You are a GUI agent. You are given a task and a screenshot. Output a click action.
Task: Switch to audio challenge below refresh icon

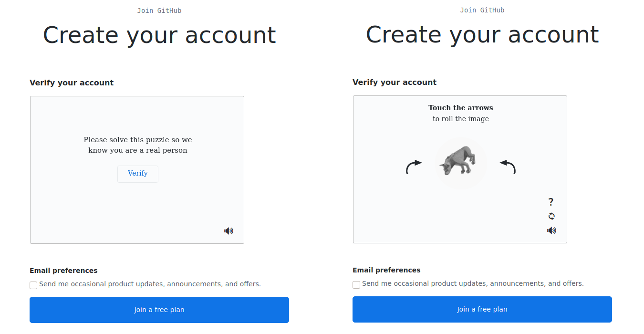551,230
